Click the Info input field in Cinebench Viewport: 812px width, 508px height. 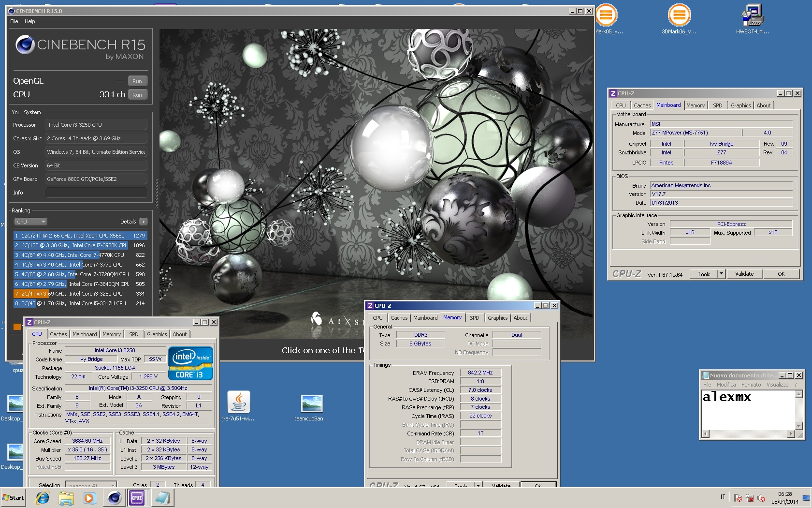[96, 193]
